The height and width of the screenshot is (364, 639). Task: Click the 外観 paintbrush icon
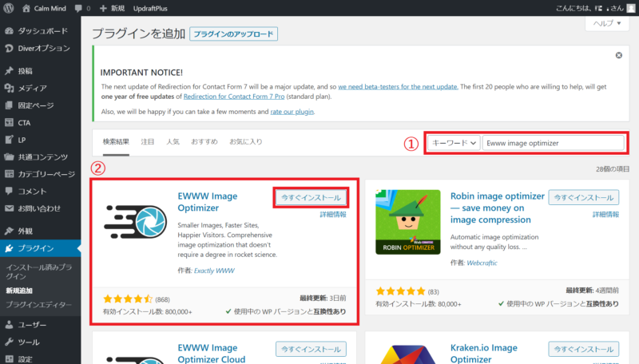[9, 231]
